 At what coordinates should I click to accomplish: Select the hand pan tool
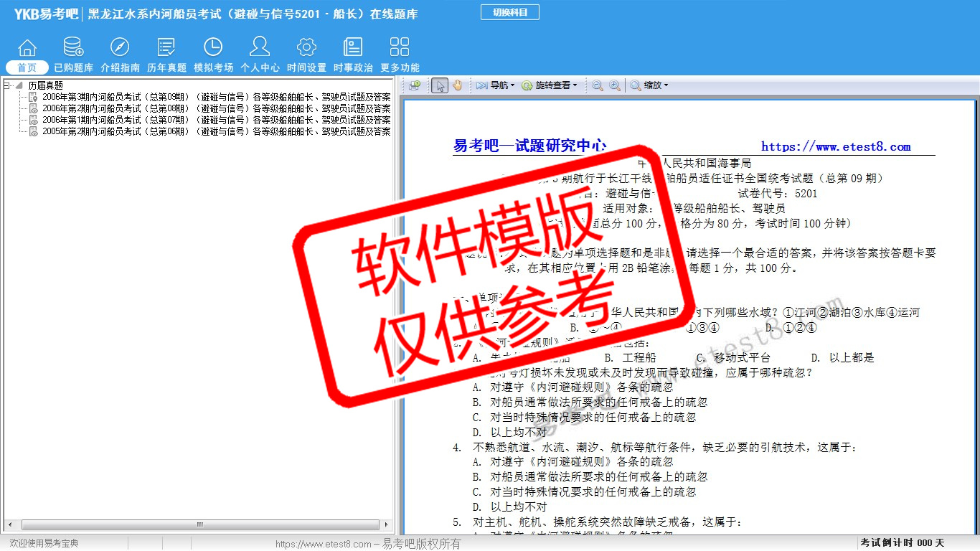(x=458, y=85)
